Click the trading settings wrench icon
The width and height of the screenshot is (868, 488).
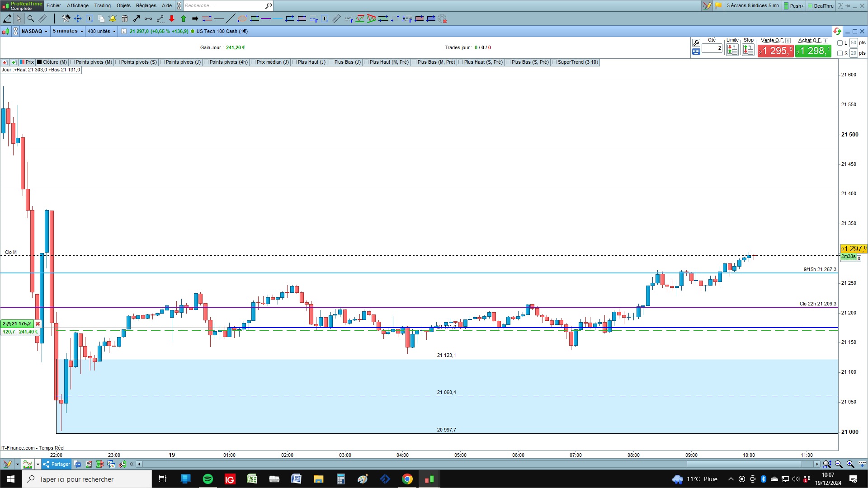coord(696,42)
